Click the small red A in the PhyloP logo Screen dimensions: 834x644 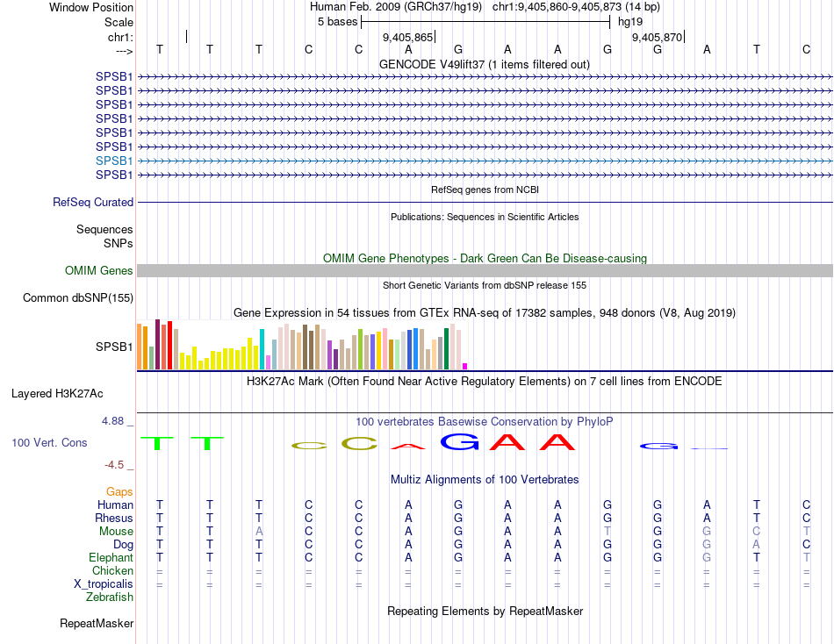tap(408, 447)
